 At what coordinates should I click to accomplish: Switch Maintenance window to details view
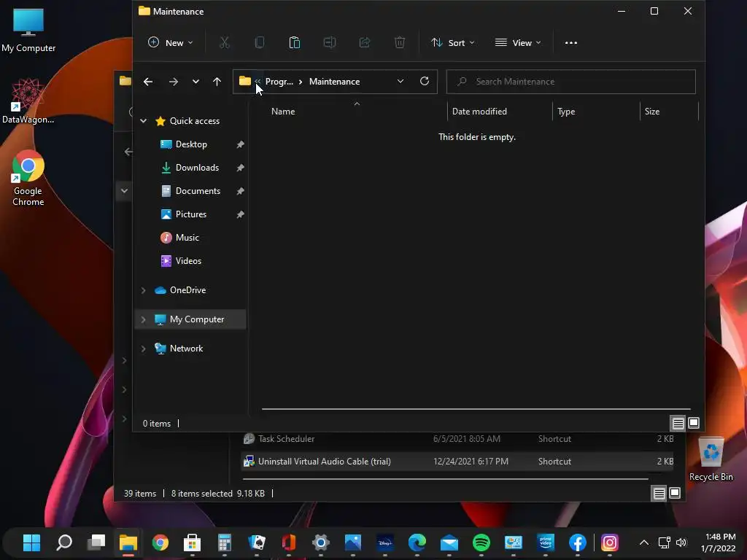[678, 423]
